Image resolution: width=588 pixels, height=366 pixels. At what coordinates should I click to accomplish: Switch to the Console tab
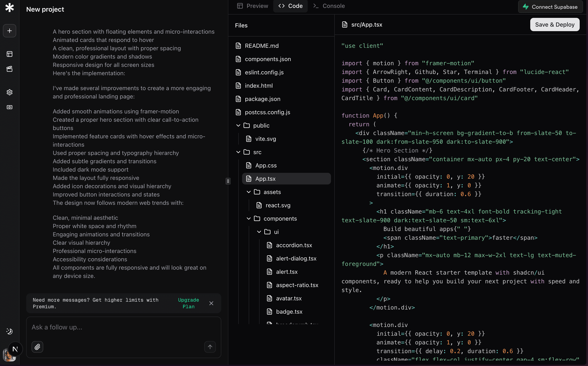(329, 6)
